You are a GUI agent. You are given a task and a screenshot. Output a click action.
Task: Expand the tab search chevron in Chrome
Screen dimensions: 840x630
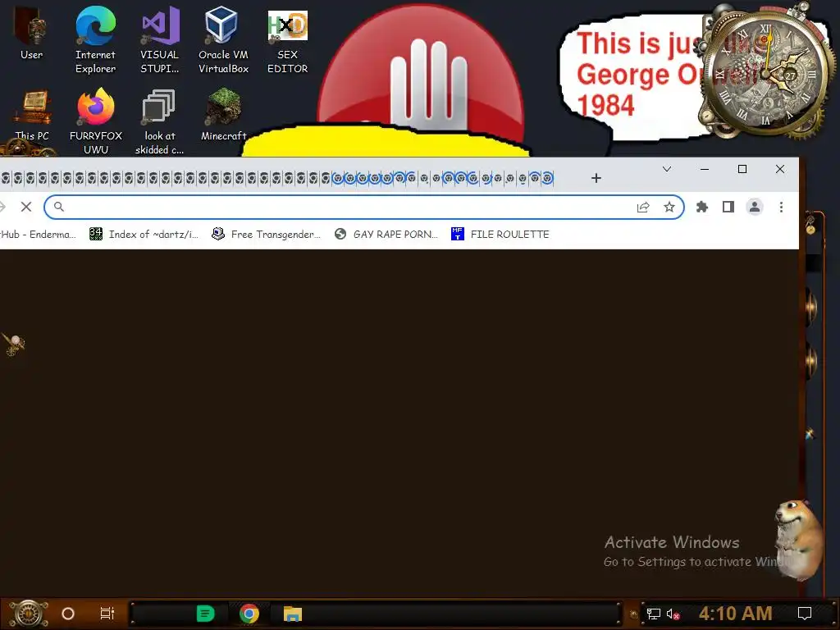click(666, 169)
